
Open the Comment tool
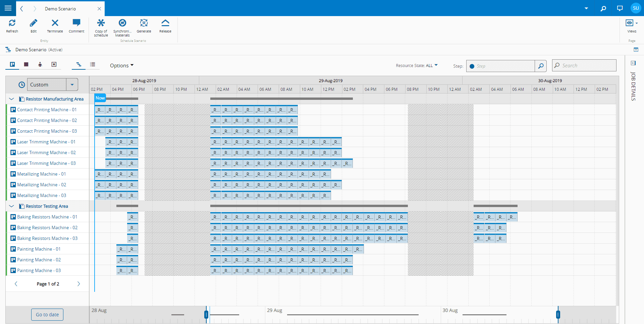point(76,23)
